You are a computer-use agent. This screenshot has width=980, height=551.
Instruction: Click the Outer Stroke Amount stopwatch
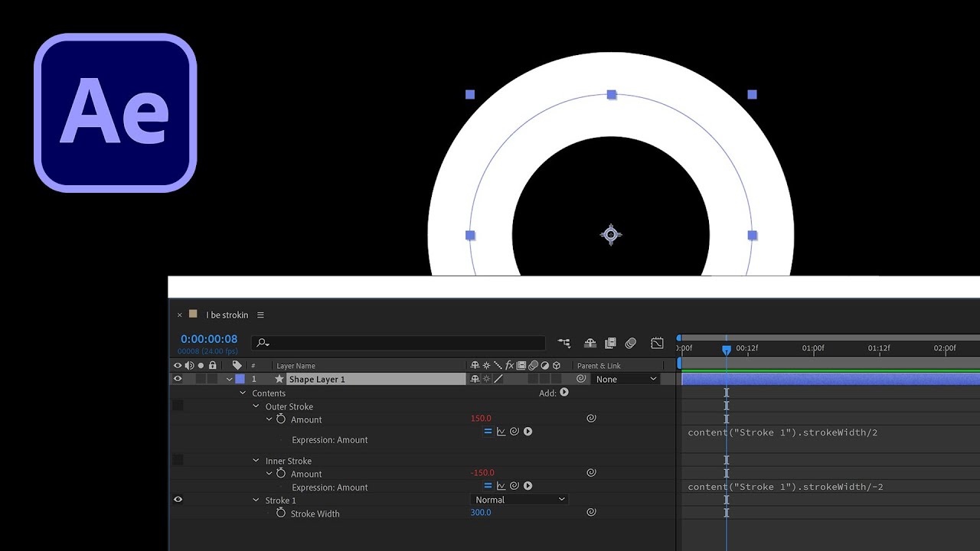point(281,419)
